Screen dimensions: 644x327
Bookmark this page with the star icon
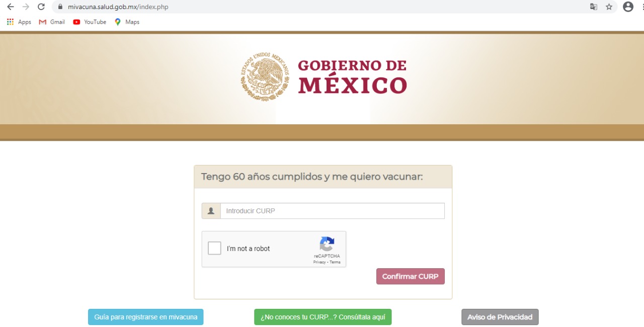click(609, 7)
